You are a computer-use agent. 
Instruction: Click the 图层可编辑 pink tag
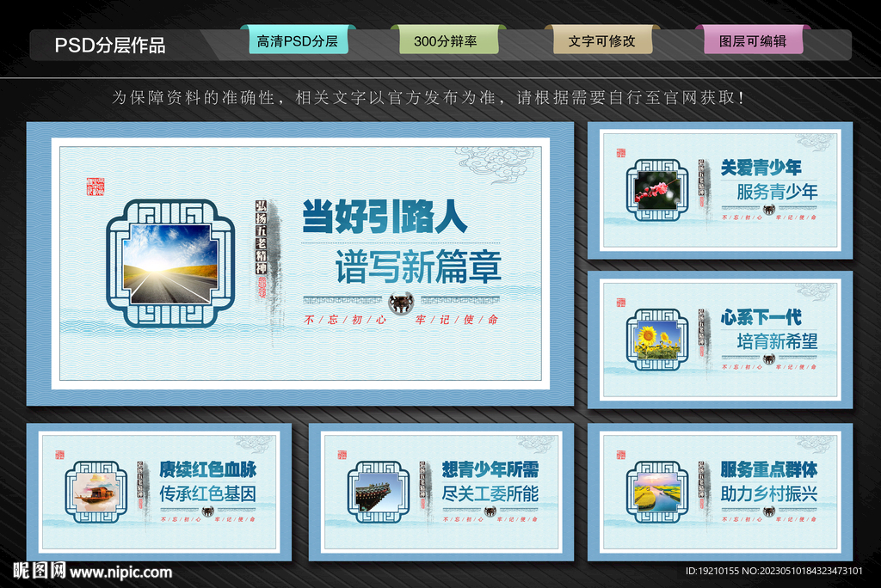click(753, 41)
